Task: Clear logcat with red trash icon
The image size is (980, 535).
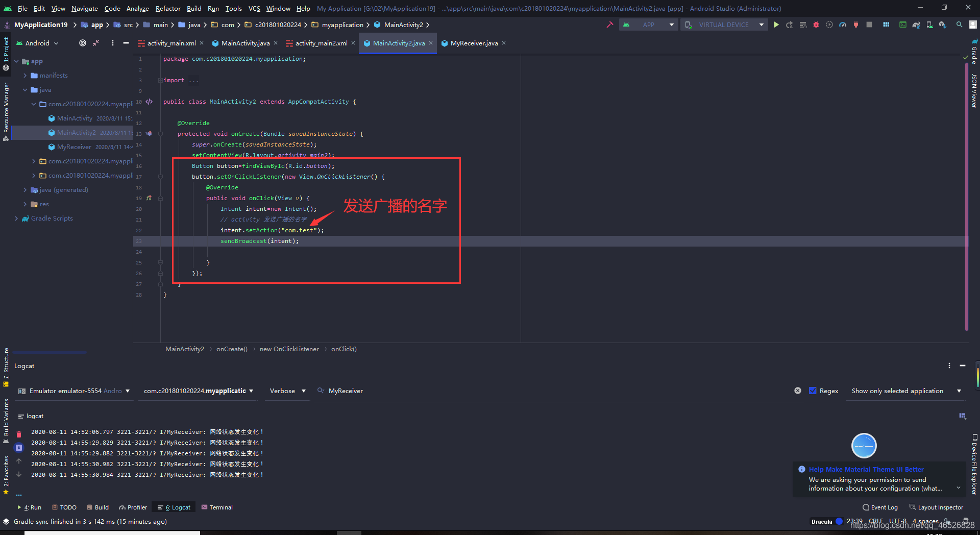Action: [x=19, y=434]
